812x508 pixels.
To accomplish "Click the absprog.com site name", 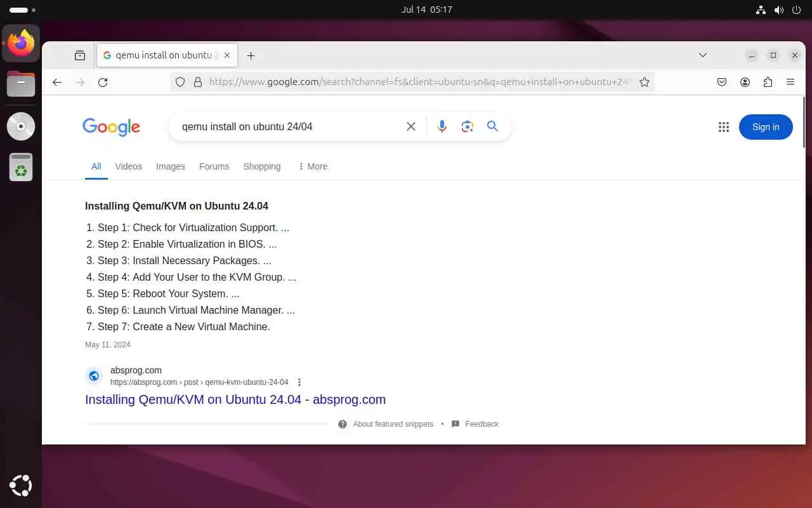I will coord(136,370).
